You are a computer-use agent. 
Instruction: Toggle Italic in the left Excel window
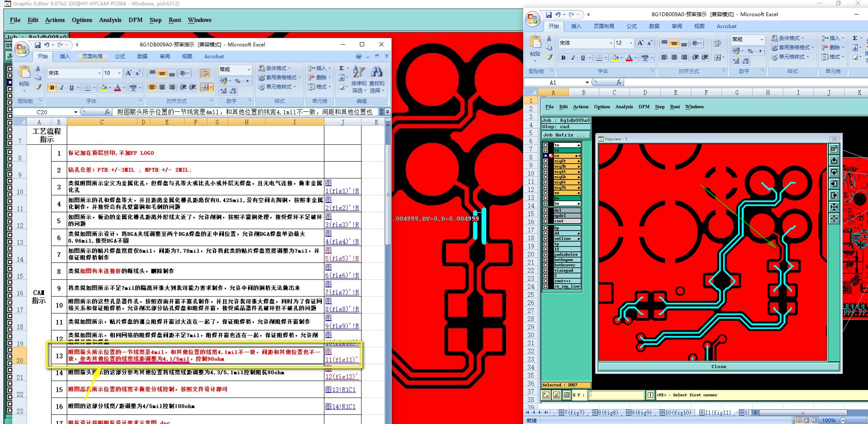pyautogui.click(x=62, y=88)
